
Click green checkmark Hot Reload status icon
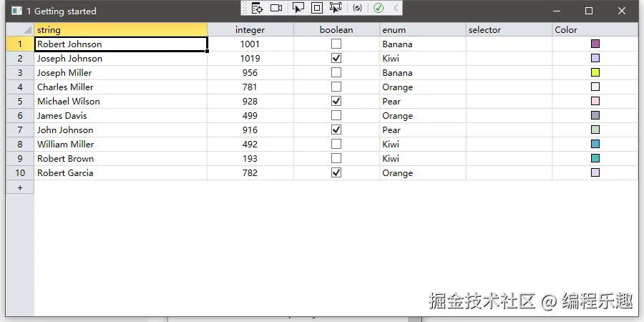(x=379, y=8)
